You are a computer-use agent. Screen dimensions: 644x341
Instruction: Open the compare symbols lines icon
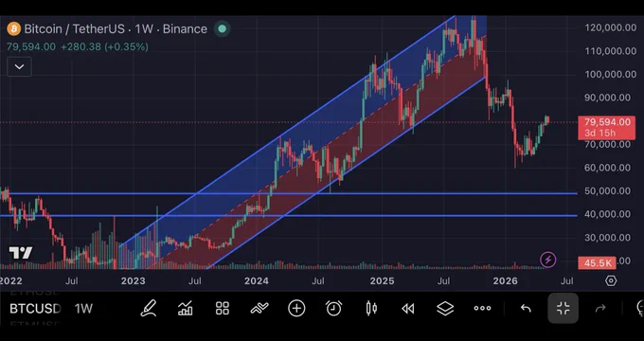pyautogui.click(x=259, y=308)
